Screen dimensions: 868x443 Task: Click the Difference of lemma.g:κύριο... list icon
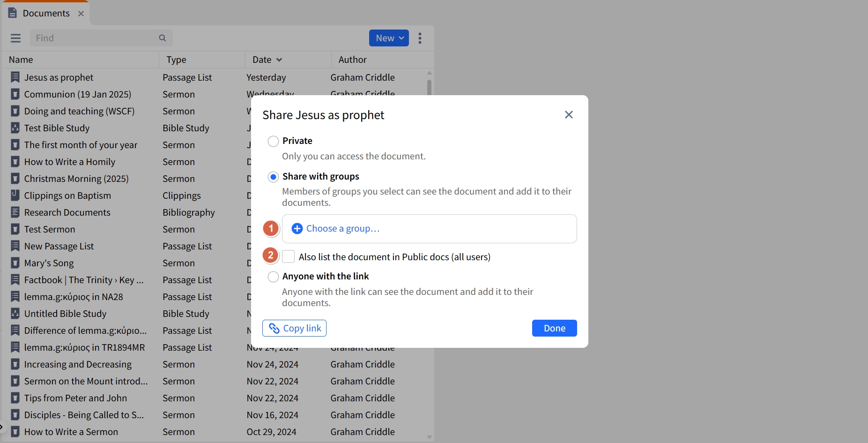[x=15, y=330]
